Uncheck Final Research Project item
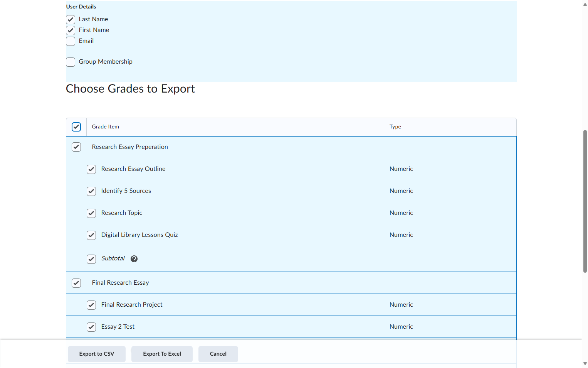 (x=91, y=305)
